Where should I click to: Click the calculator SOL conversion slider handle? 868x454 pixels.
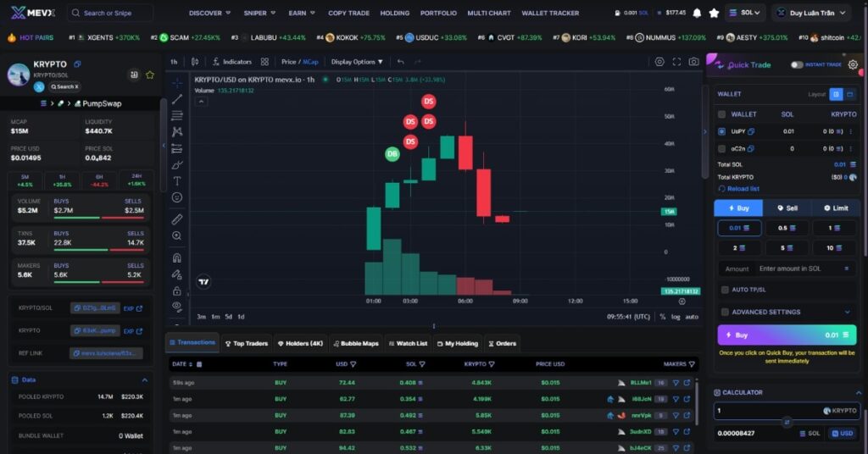click(x=787, y=422)
